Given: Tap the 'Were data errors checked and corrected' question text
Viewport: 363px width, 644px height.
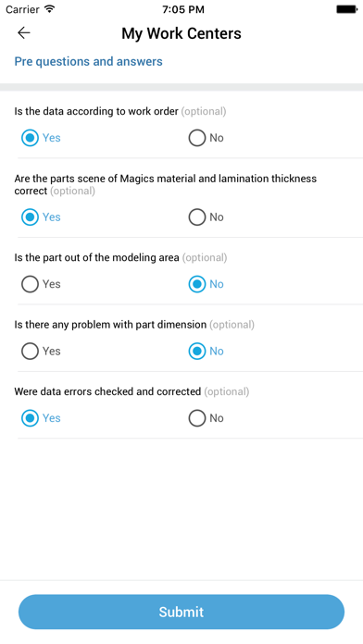Looking at the screenshot, I should coord(107,391).
